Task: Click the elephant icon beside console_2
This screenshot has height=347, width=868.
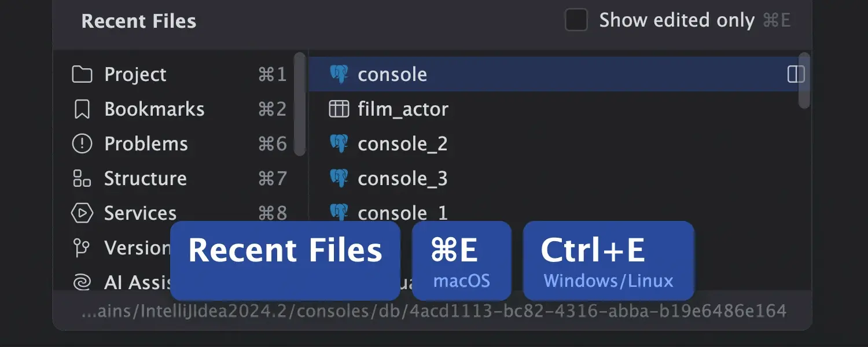Action: 340,143
